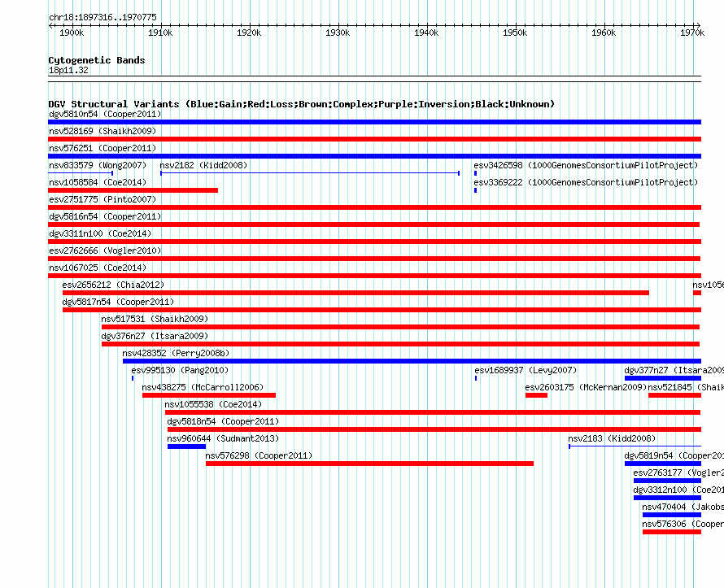Click the esv2603175 (McKernan2009) variant label
724x588 pixels.
click(x=586, y=387)
